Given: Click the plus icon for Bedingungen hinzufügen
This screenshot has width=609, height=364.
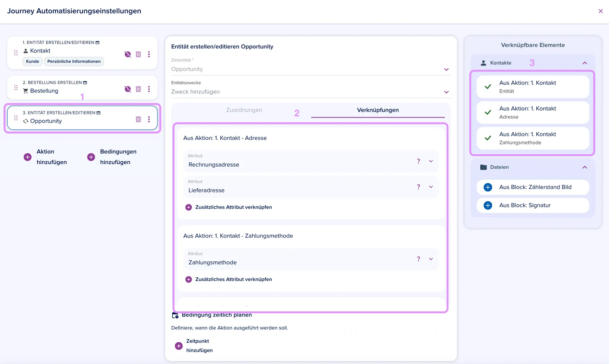Looking at the screenshot, I should coord(91,157).
